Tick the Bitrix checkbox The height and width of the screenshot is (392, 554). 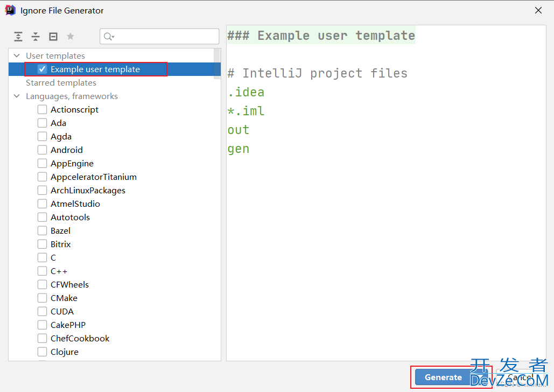[42, 244]
